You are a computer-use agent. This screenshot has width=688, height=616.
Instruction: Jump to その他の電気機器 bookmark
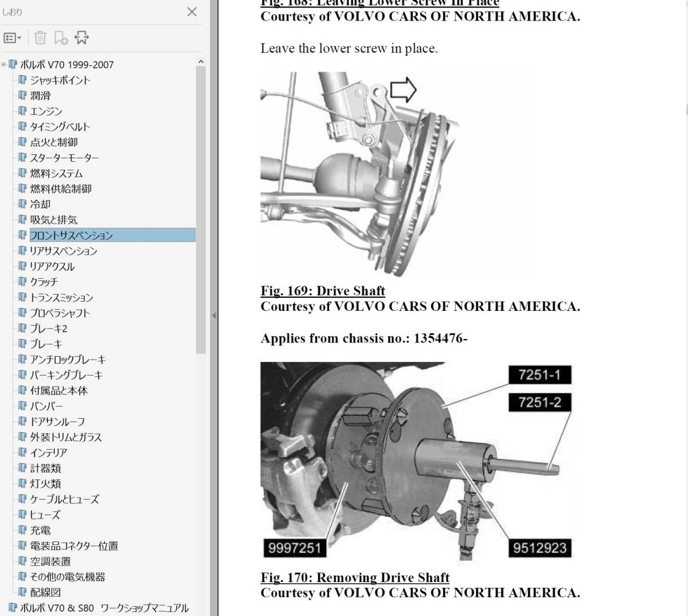[68, 576]
